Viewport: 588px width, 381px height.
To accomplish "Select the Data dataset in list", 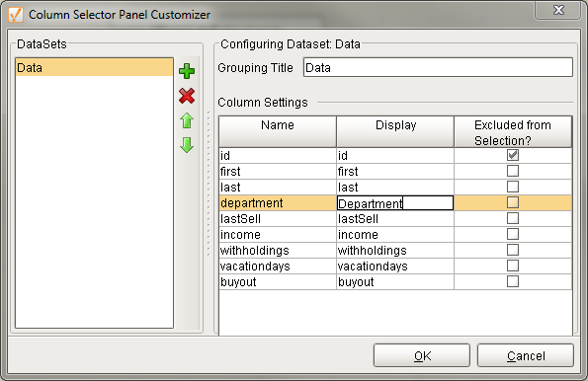I will click(x=94, y=67).
